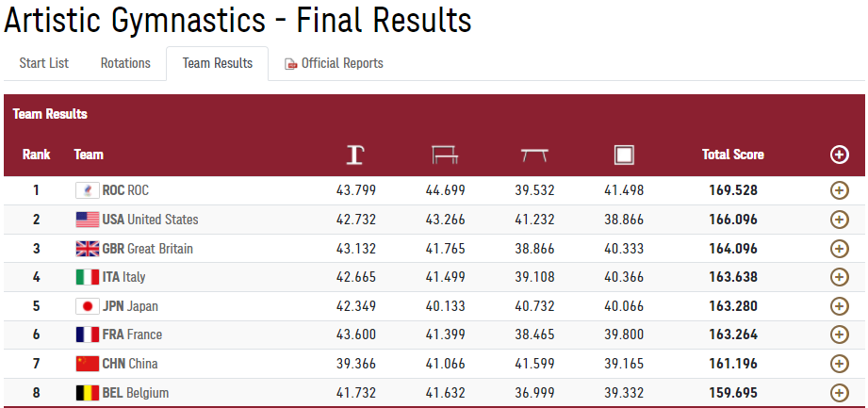Expand the ROC row details
Image resolution: width=868 pixels, height=408 pixels.
pos(839,190)
